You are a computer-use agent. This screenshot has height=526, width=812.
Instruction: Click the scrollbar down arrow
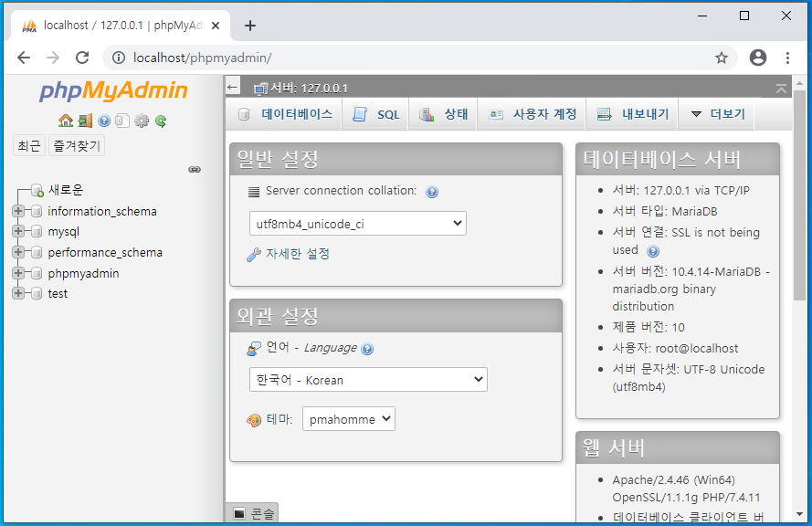coord(799,514)
